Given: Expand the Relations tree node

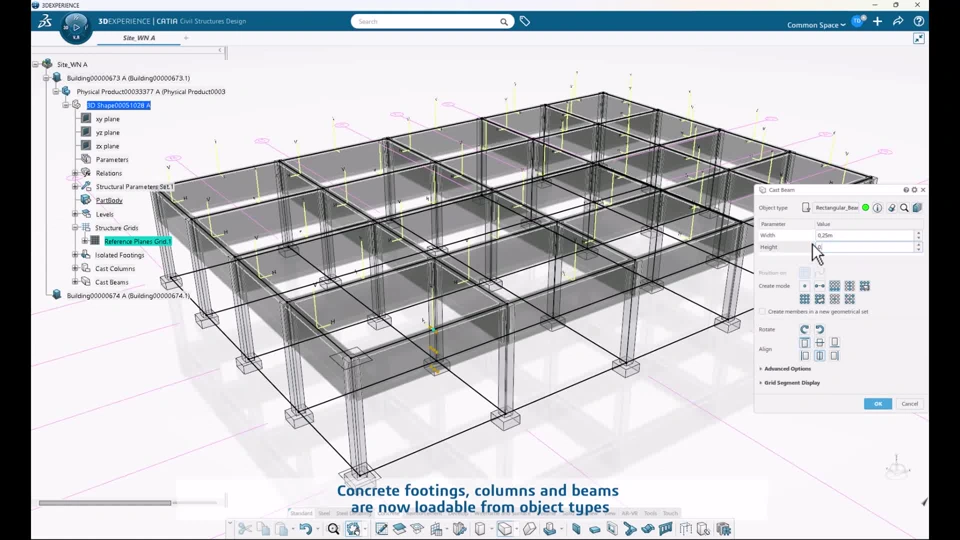Looking at the screenshot, I should [75, 173].
